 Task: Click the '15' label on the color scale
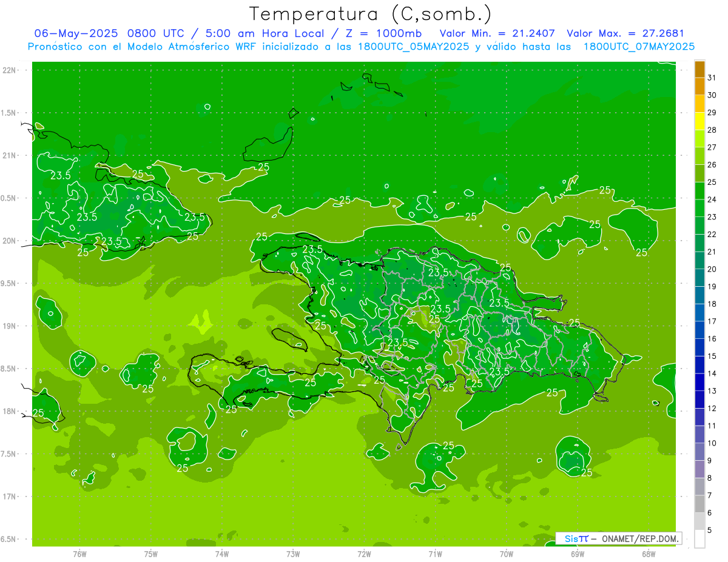click(x=712, y=356)
